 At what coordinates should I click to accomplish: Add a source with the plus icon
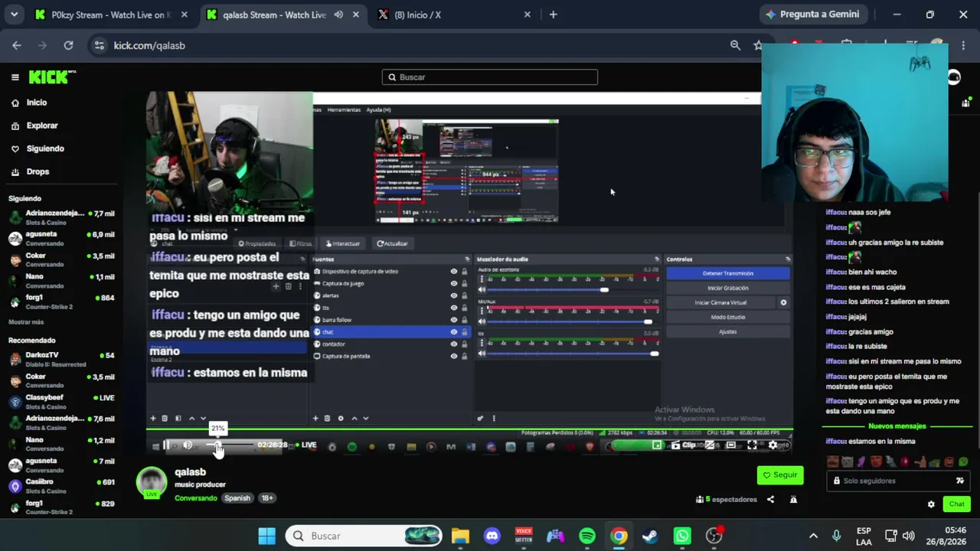coord(315,419)
